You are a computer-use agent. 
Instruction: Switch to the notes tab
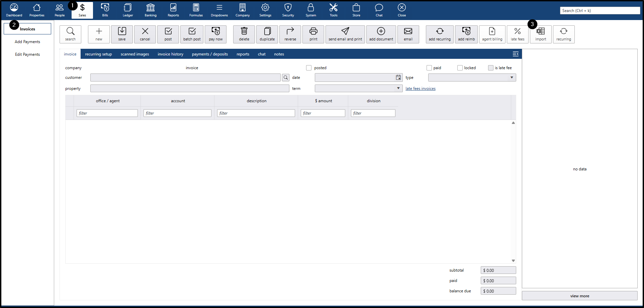279,54
